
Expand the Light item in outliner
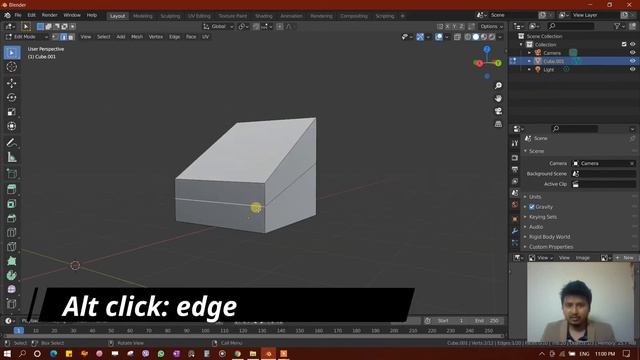[529, 69]
